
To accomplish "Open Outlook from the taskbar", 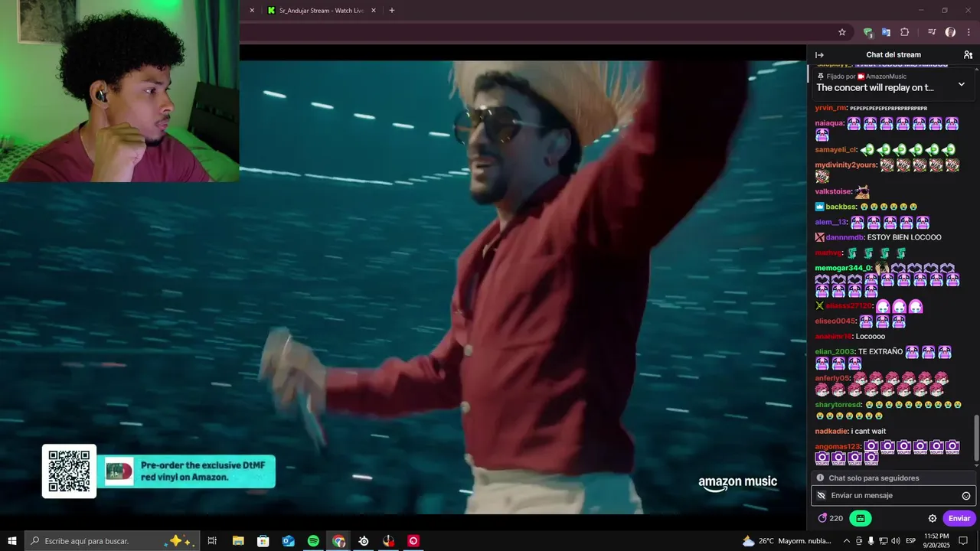I will coord(289,541).
